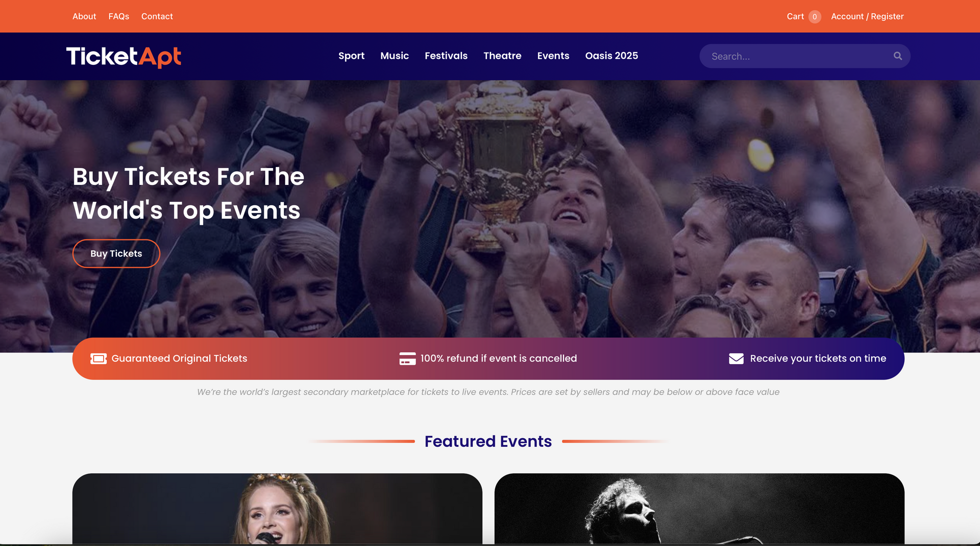Click the credit card refund icon

point(407,359)
